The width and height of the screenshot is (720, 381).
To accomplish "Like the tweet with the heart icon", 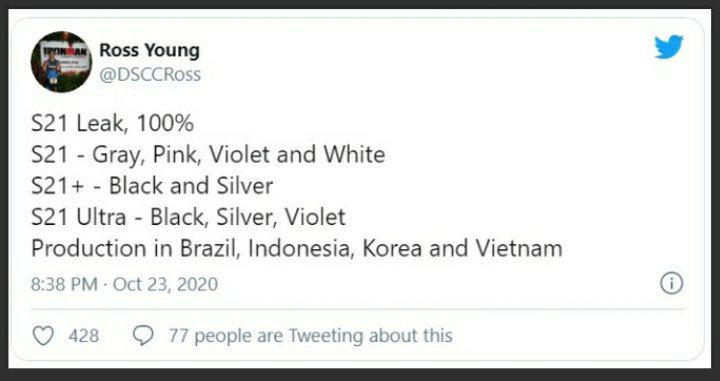I will tap(43, 336).
